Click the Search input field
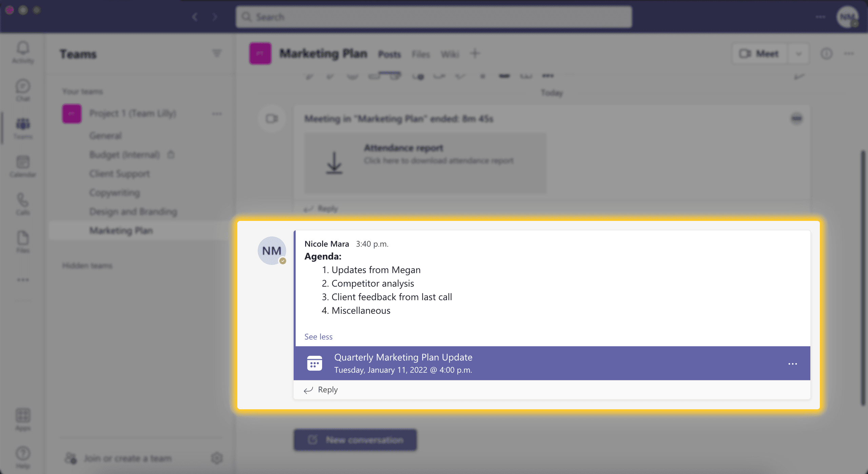Image resolution: width=868 pixels, height=474 pixels. (435, 16)
